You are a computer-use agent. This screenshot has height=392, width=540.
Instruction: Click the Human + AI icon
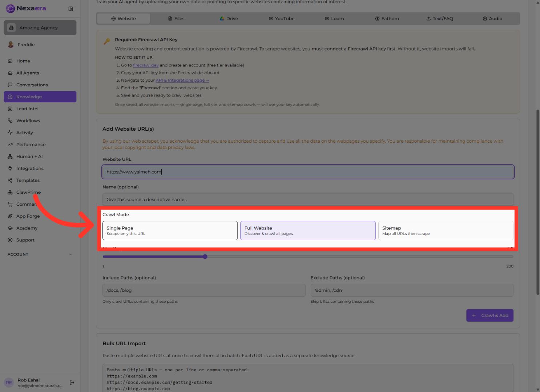pyautogui.click(x=10, y=156)
